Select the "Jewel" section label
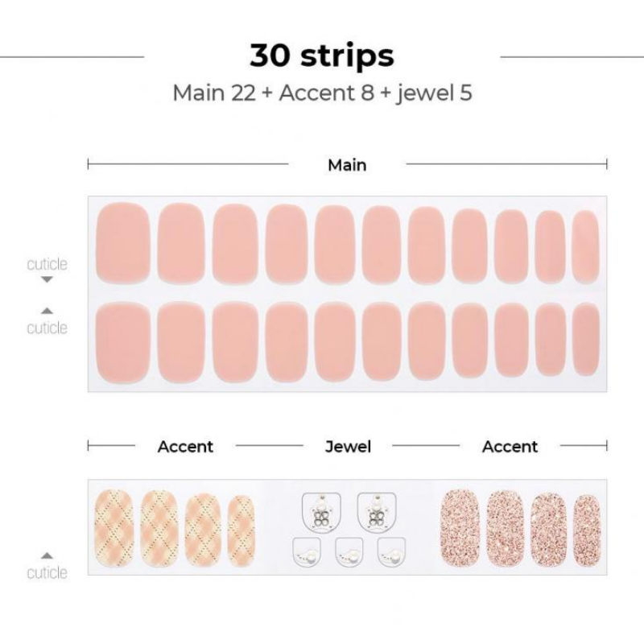This screenshot has width=644, height=644. 348,446
